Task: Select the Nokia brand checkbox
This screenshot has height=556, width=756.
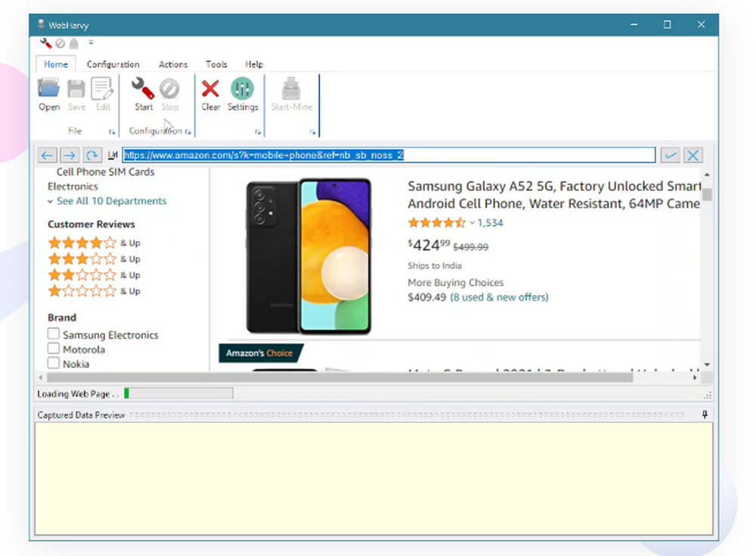Action: [54, 363]
